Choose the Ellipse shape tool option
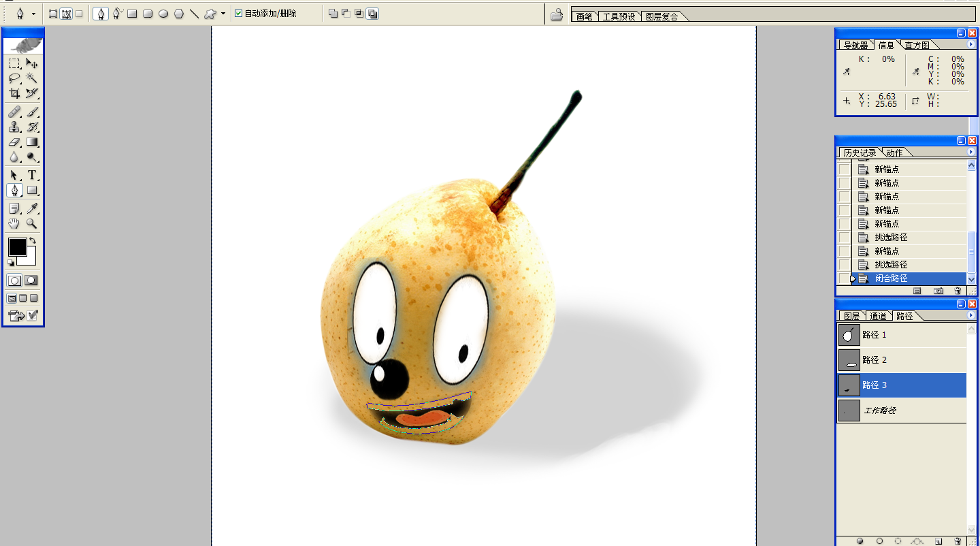 point(163,14)
